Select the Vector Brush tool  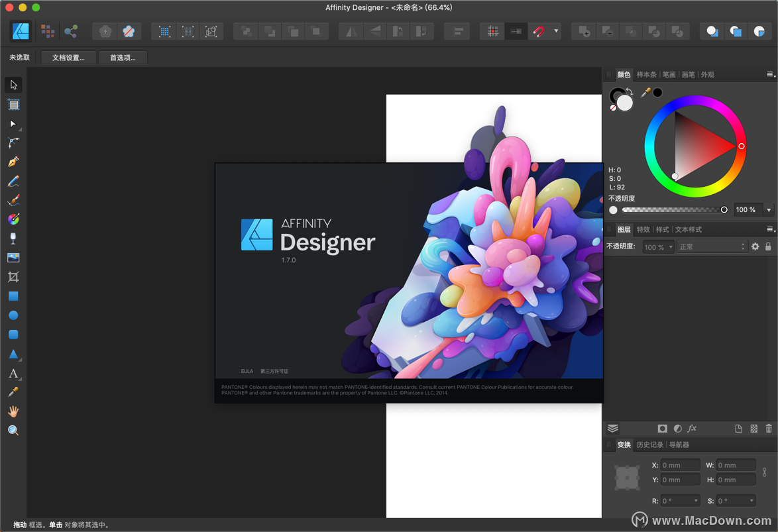13,200
